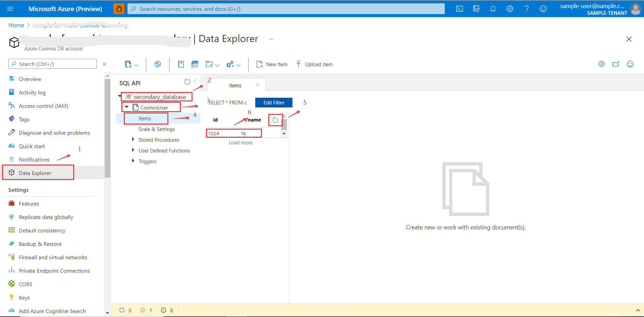Open the notifications bell

click(x=493, y=9)
